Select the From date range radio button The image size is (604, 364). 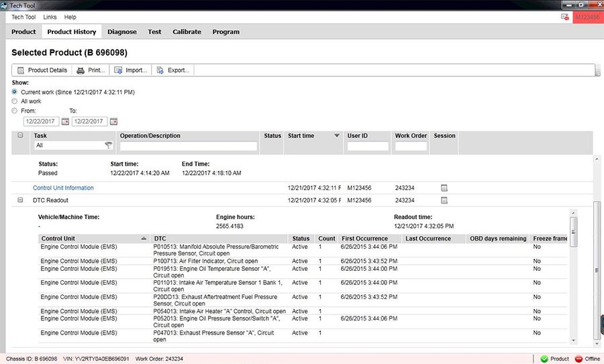point(15,111)
